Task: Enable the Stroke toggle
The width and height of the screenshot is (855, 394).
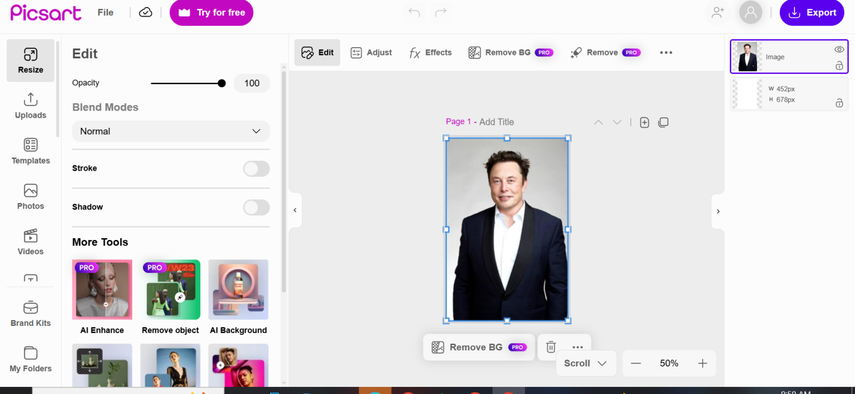Action: coord(256,169)
